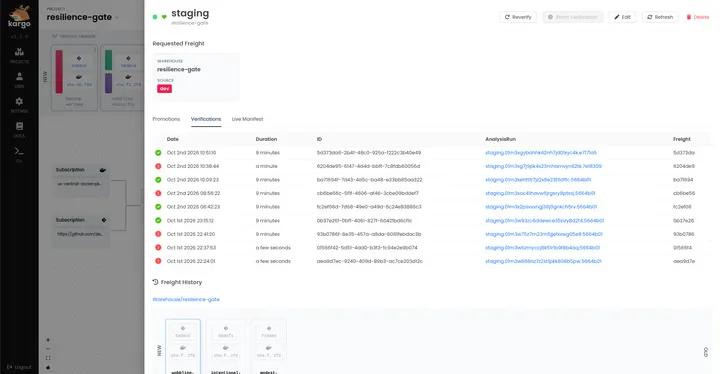Image resolution: width=720 pixels, height=374 pixels.
Task: Select the first freight history card
Action: tap(183, 346)
